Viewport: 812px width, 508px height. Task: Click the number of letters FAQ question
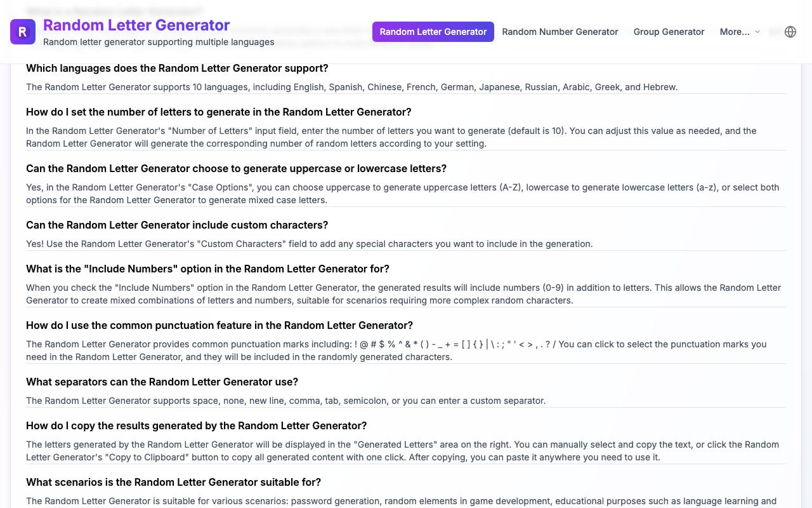[219, 112]
